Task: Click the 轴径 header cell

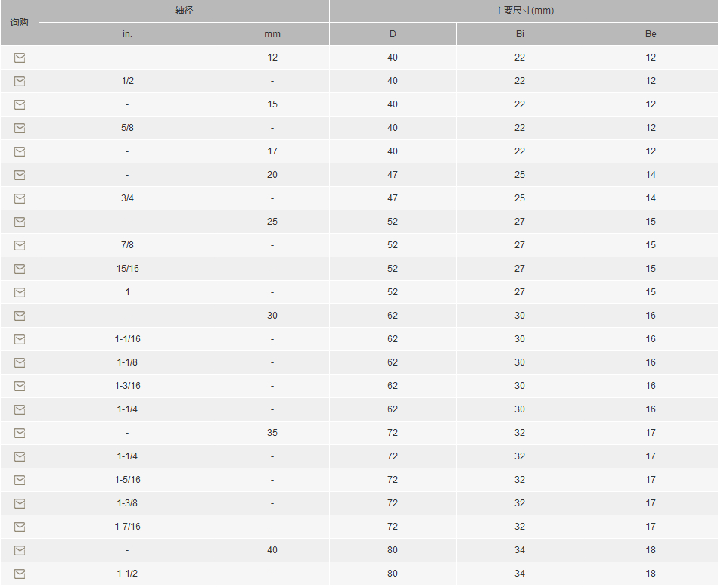Action: pyautogui.click(x=184, y=11)
